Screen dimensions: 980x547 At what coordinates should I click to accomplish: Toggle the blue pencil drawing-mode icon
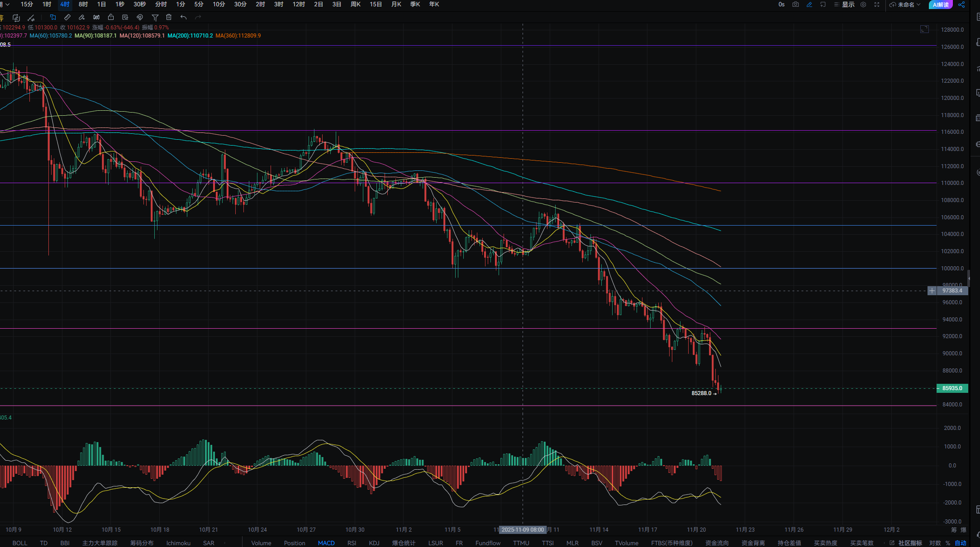(x=809, y=5)
